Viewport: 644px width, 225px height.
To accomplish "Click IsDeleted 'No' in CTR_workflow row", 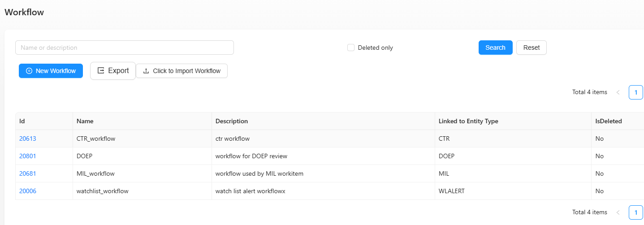I will click(600, 138).
